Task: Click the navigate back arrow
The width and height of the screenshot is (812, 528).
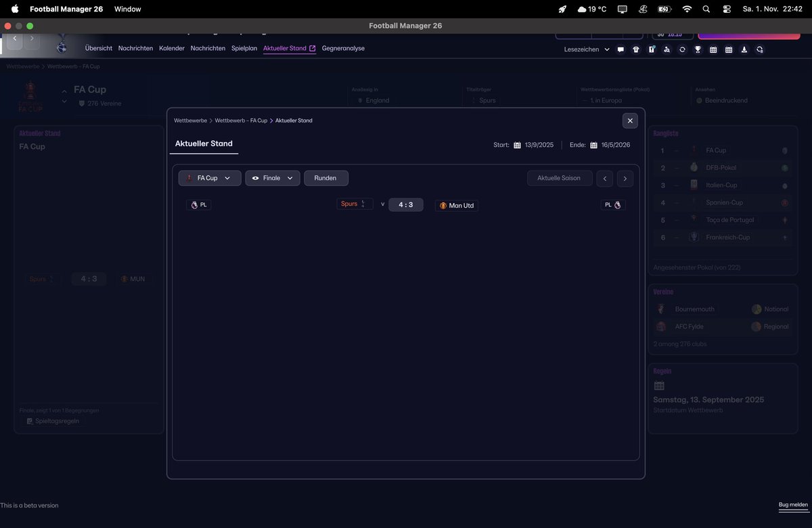Action: tap(15, 40)
